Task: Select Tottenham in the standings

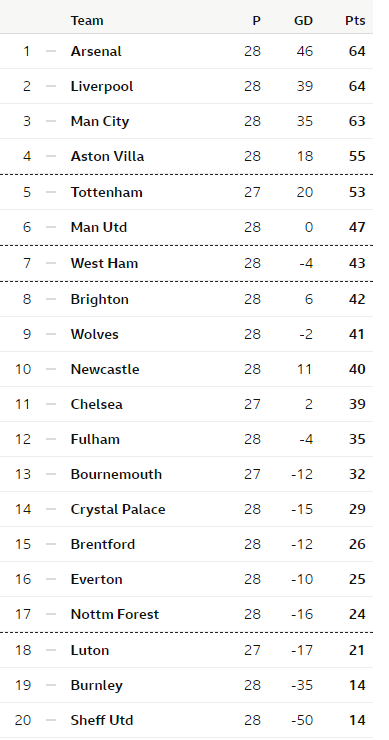Action: click(x=106, y=192)
